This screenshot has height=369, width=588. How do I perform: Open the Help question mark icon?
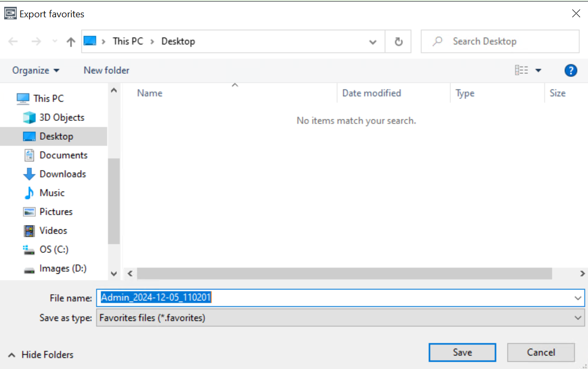pos(571,71)
